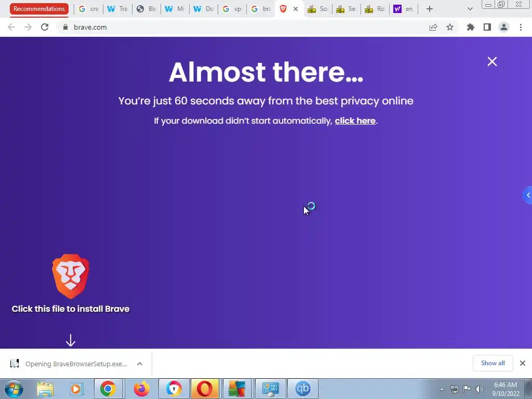
Task: Click the browser back arrow
Action: 11,27
